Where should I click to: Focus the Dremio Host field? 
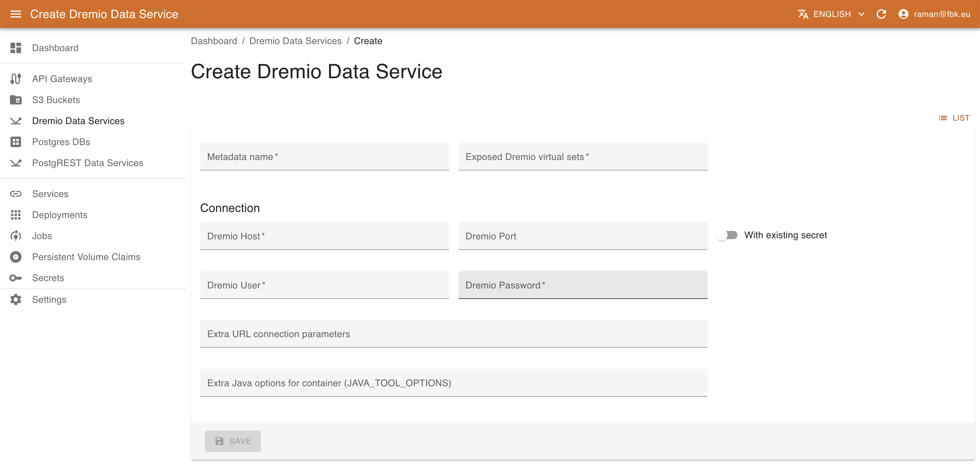coord(325,236)
